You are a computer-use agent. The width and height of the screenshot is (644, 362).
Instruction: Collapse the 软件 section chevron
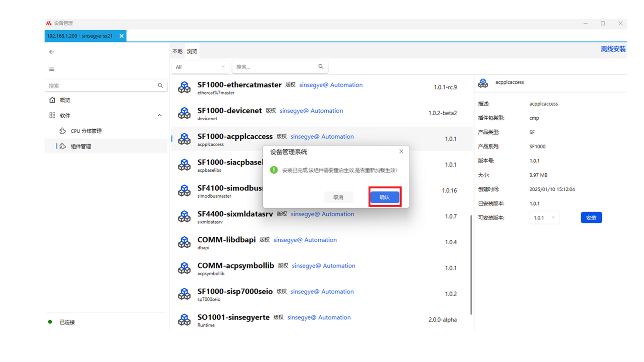[160, 115]
